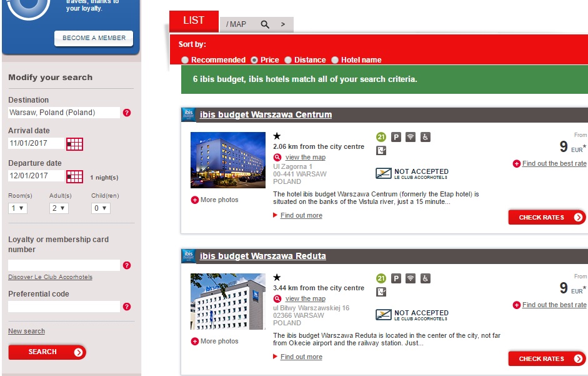Click the New search link

pos(27,332)
